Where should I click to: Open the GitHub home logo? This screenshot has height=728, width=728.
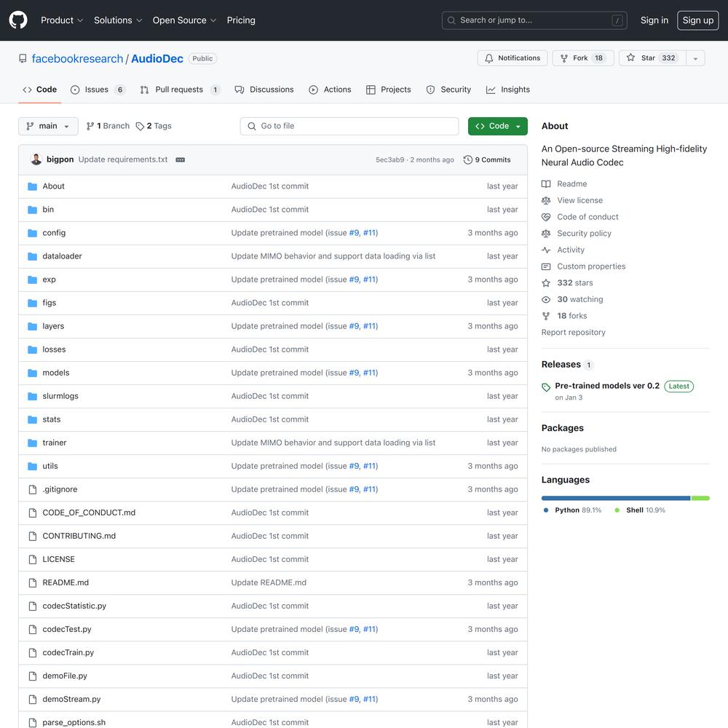coord(18,20)
